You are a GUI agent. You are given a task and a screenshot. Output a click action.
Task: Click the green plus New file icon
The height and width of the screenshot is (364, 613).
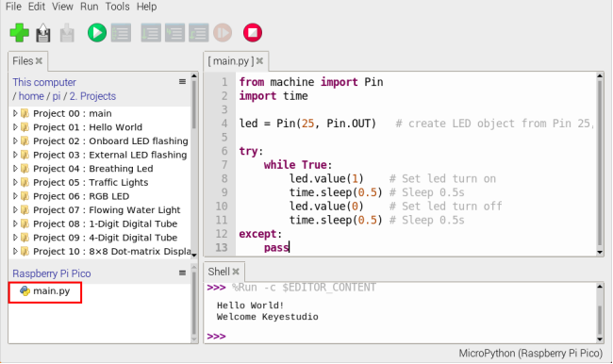click(19, 32)
